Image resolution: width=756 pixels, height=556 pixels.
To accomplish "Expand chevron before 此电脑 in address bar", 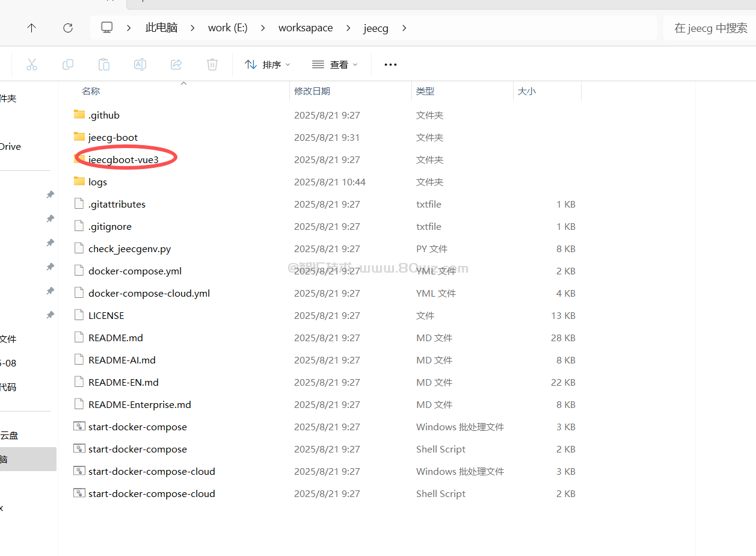I will coord(129,28).
